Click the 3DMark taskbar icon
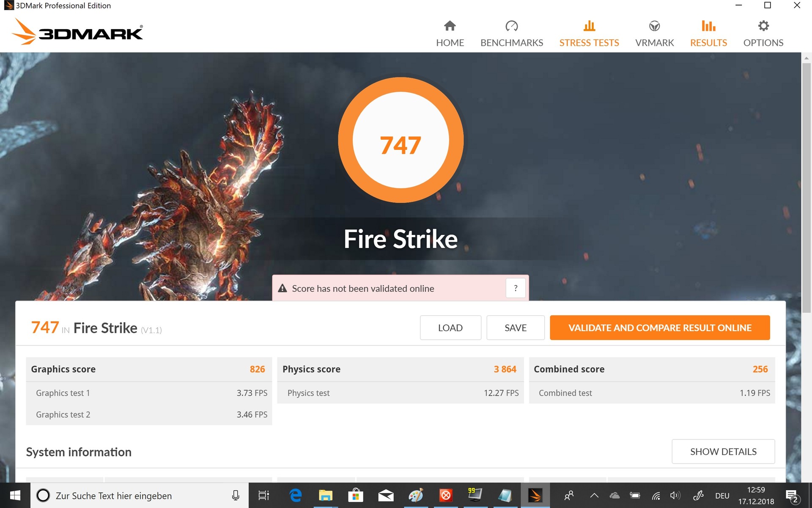The height and width of the screenshot is (508, 812). (x=535, y=495)
